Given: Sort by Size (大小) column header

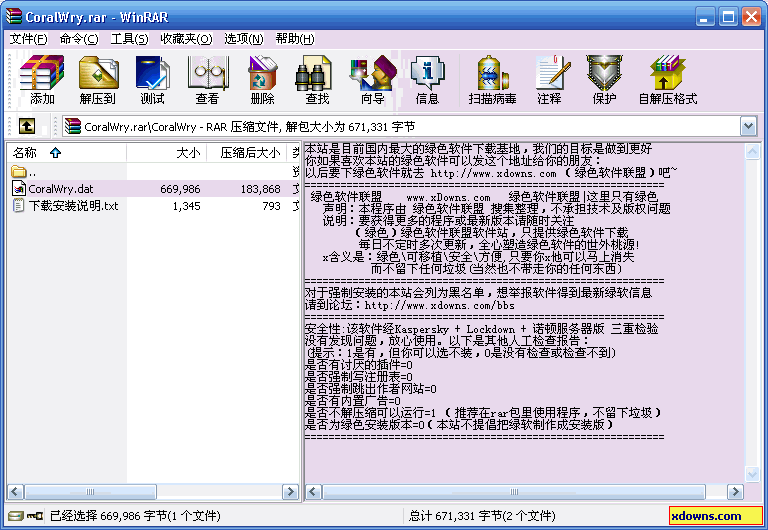Looking at the screenshot, I should pyautogui.click(x=167, y=153).
